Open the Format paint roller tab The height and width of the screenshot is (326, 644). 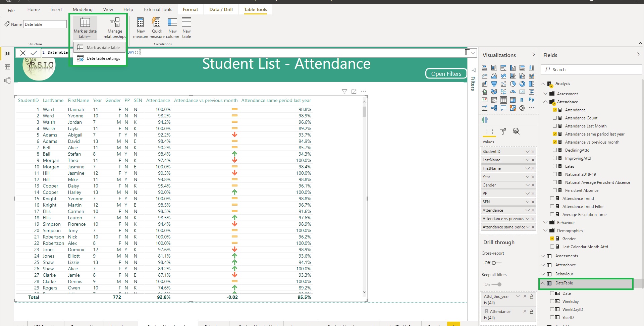[502, 131]
